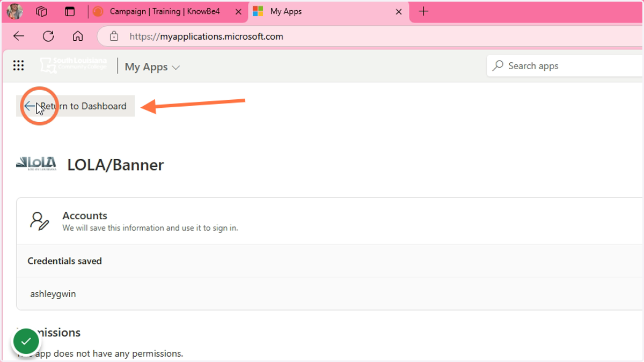Close the KnowBe4 Campaign tab
Viewport: 644px width, 362px height.
[238, 11]
